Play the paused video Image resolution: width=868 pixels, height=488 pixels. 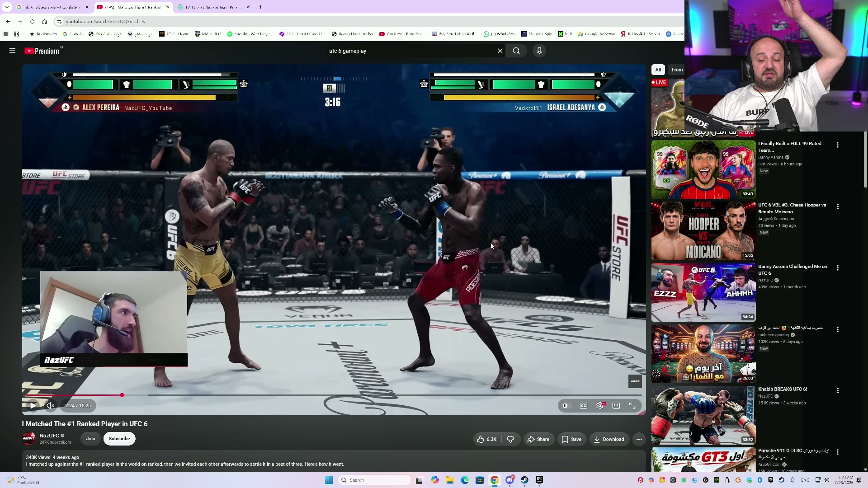pos(33,406)
